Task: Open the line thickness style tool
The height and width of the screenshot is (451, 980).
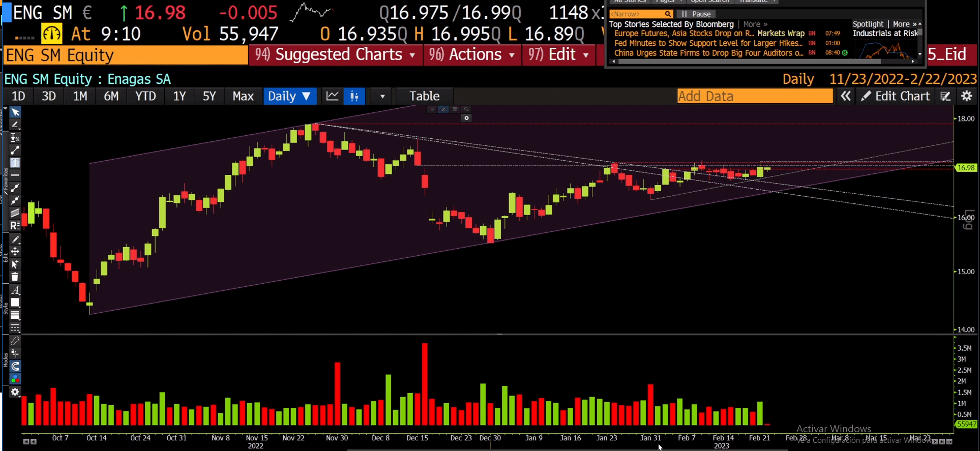Action: click(15, 315)
